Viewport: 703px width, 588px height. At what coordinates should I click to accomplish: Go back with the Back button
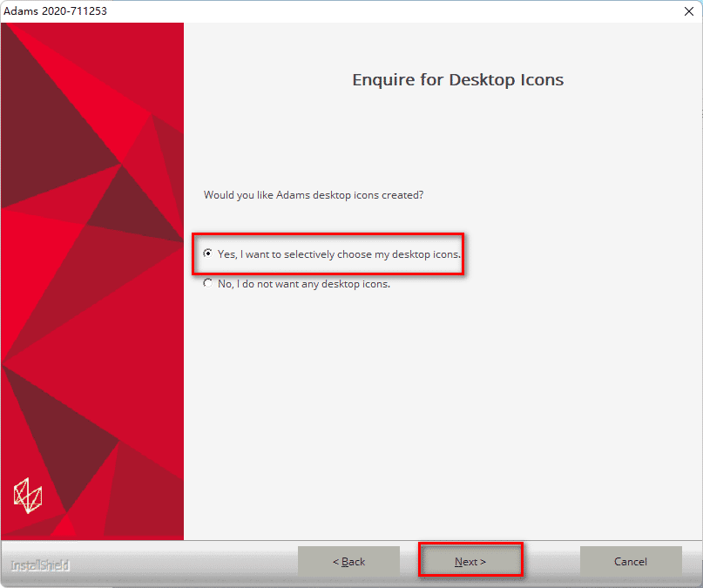[x=348, y=562]
